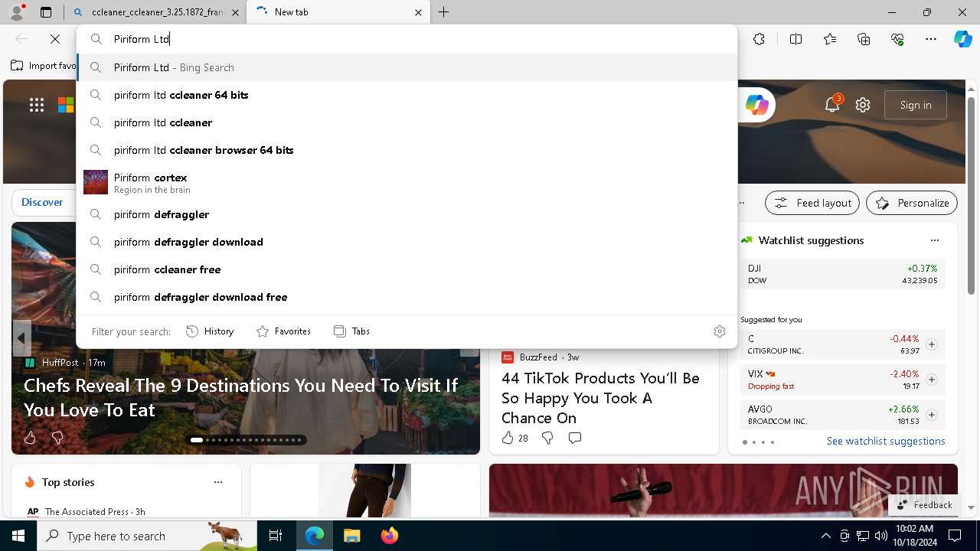Add AVGO Broadcom to watchlist

(x=932, y=415)
